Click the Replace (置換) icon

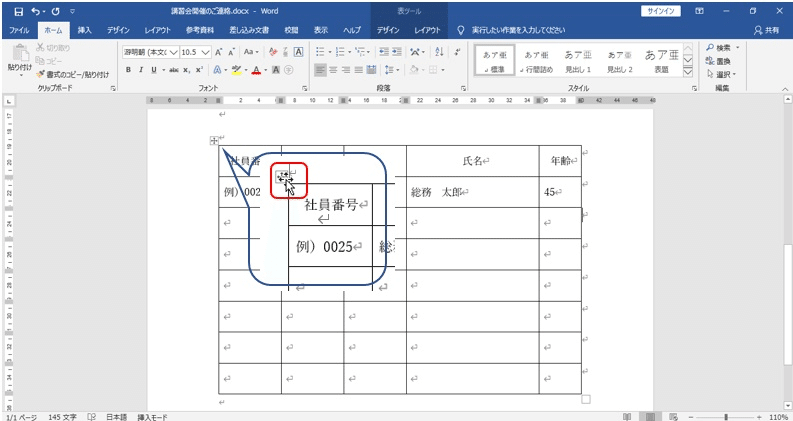click(718, 61)
